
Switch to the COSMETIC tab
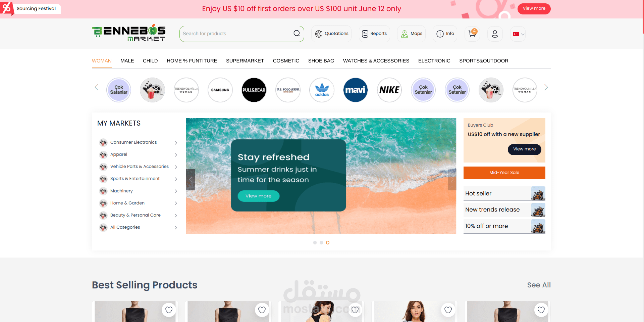click(286, 61)
